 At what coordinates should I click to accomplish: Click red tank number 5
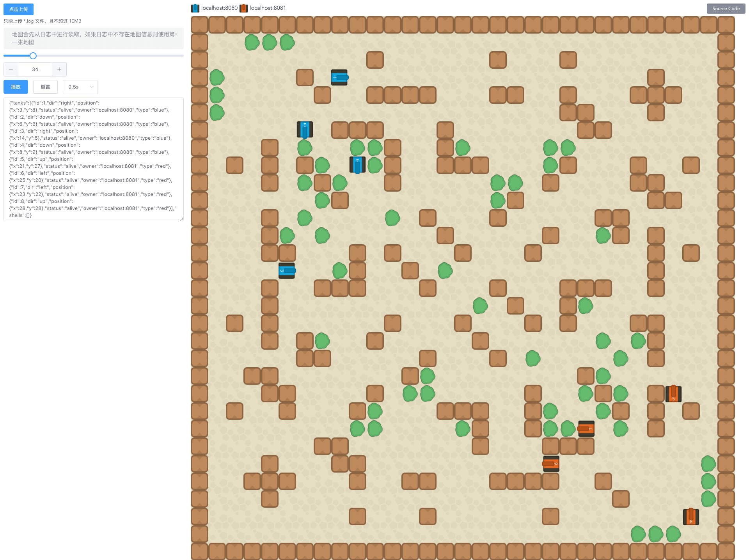point(673,394)
